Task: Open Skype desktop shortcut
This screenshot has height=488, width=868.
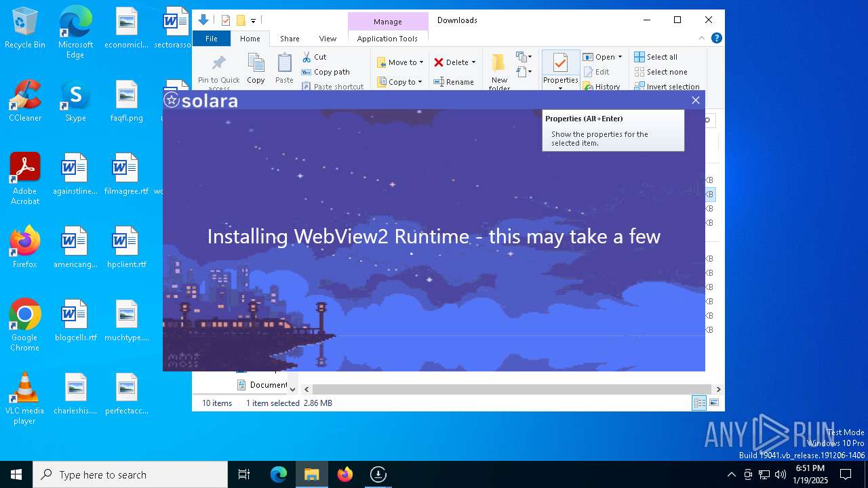Action: 75,101
